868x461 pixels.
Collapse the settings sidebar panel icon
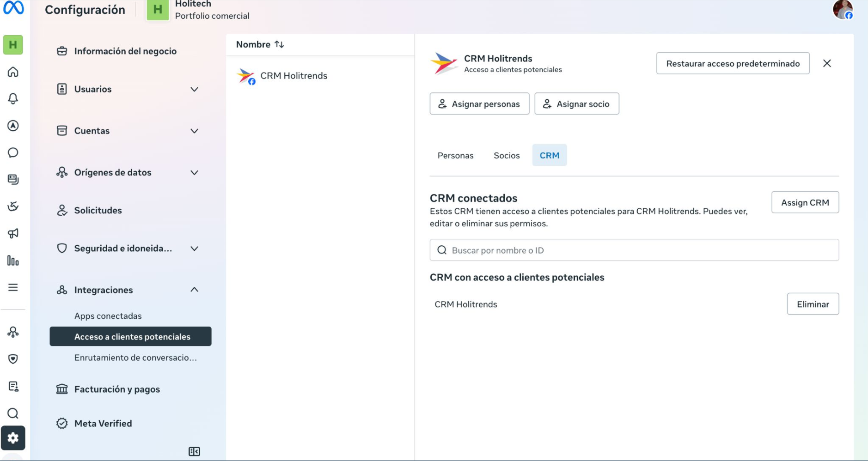(x=194, y=451)
